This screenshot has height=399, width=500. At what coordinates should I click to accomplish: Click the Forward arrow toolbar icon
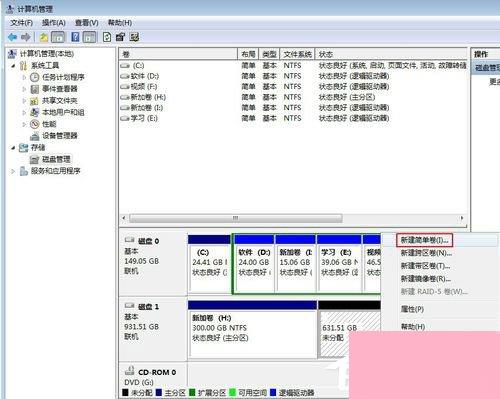(26, 37)
